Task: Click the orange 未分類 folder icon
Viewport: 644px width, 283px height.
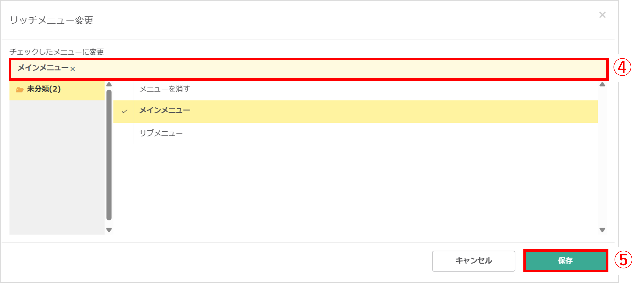Action: (x=19, y=89)
